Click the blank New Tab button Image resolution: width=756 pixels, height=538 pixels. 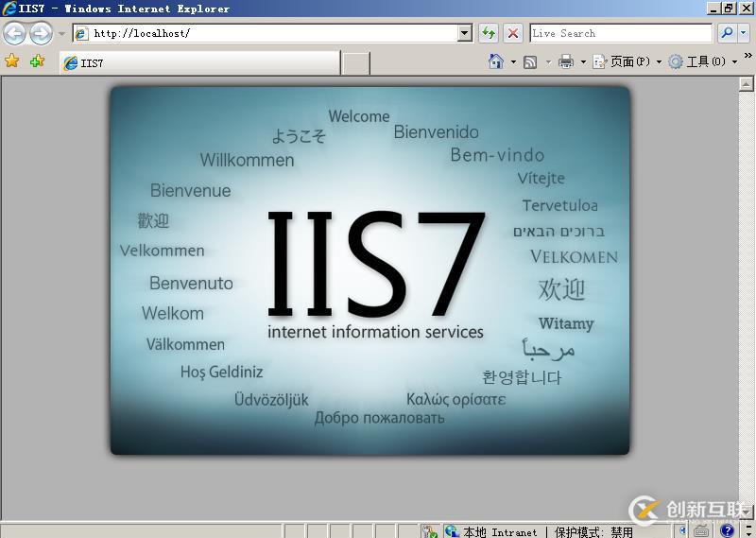[355, 63]
